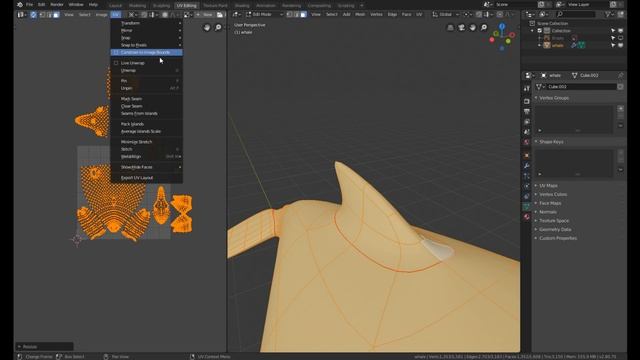This screenshot has height=360, width=640.
Task: Open Output properties tab icon
Action: pyautogui.click(x=527, y=111)
